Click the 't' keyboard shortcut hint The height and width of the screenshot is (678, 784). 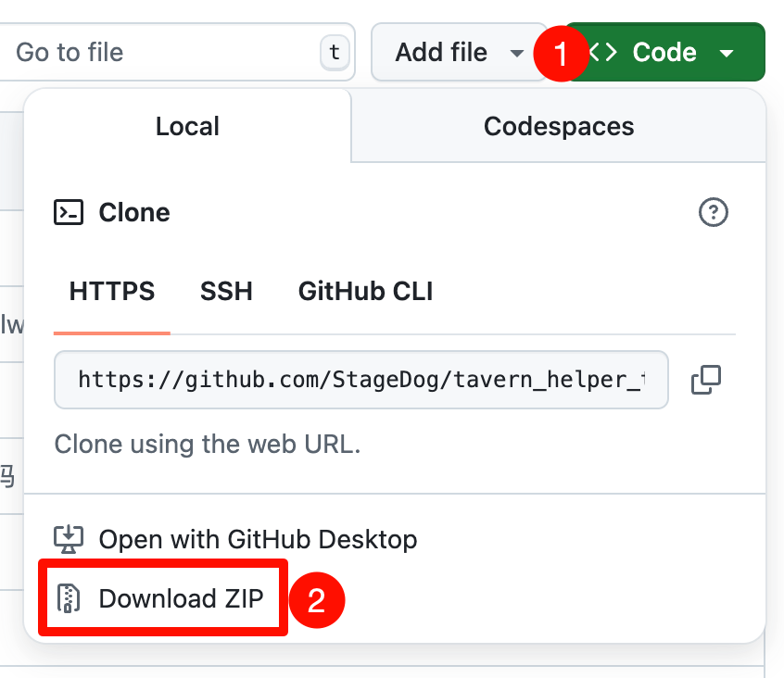point(335,52)
